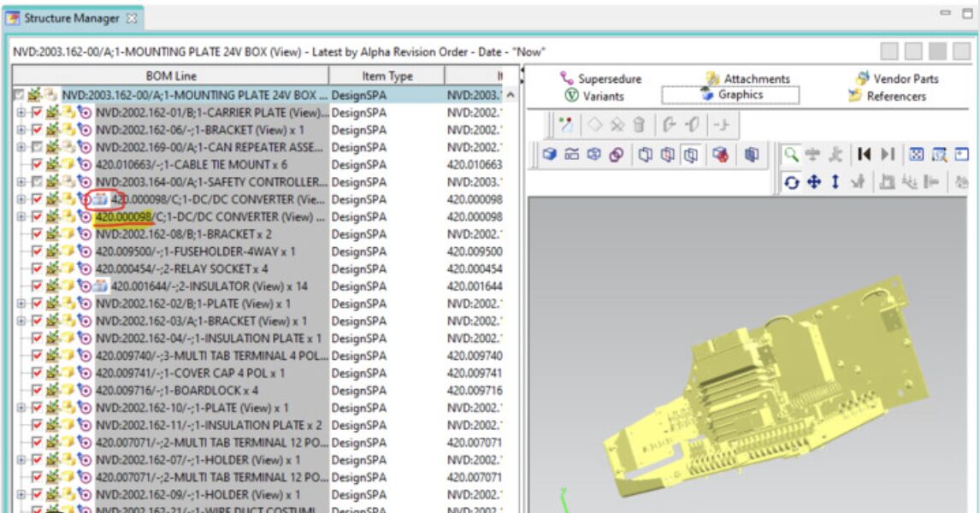The image size is (980, 513).
Task: Sort by the BOM Line column header
Action: (x=171, y=76)
